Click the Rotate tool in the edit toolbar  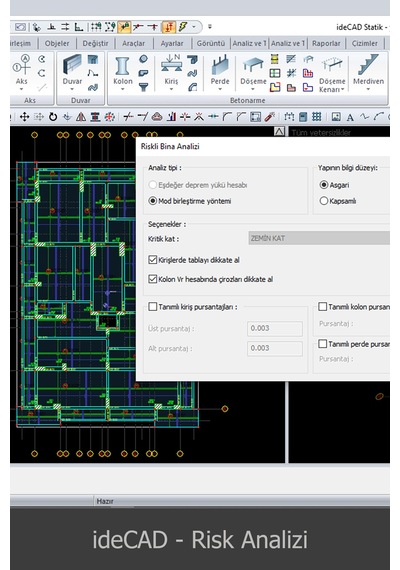pos(53,117)
